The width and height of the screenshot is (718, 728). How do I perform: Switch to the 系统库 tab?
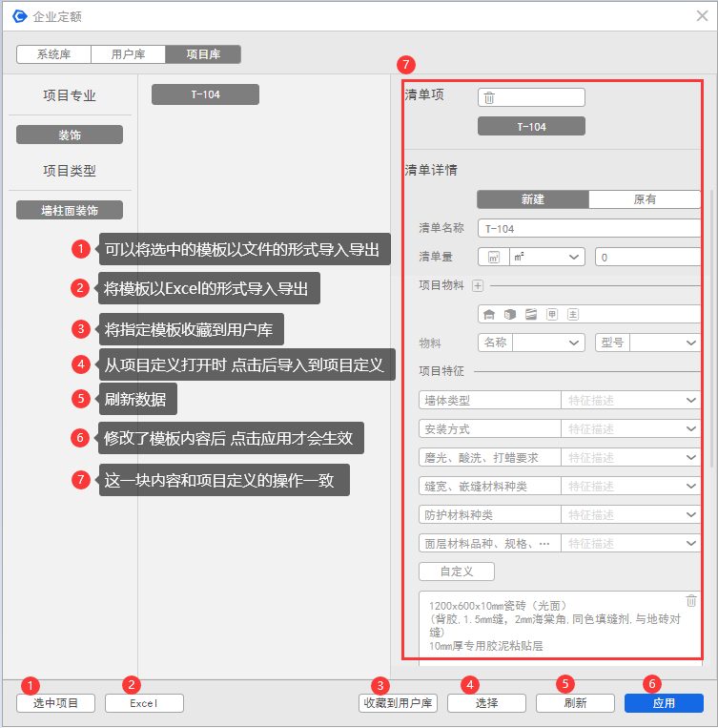pyautogui.click(x=53, y=54)
